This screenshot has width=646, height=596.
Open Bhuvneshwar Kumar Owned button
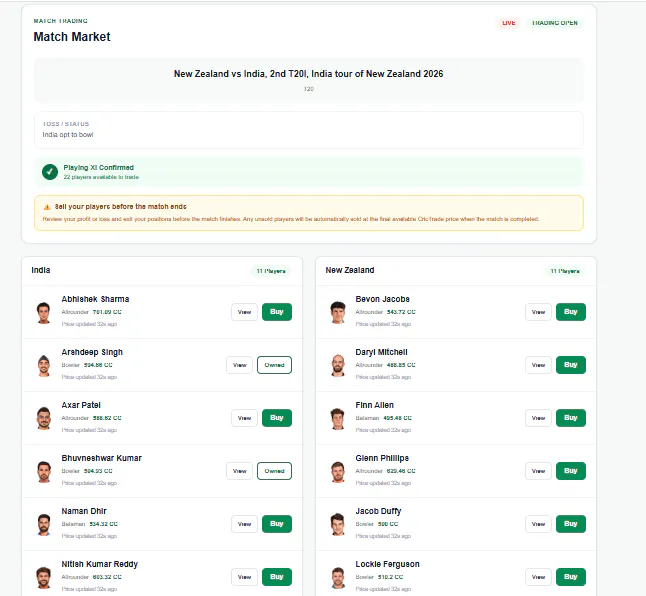tap(274, 471)
